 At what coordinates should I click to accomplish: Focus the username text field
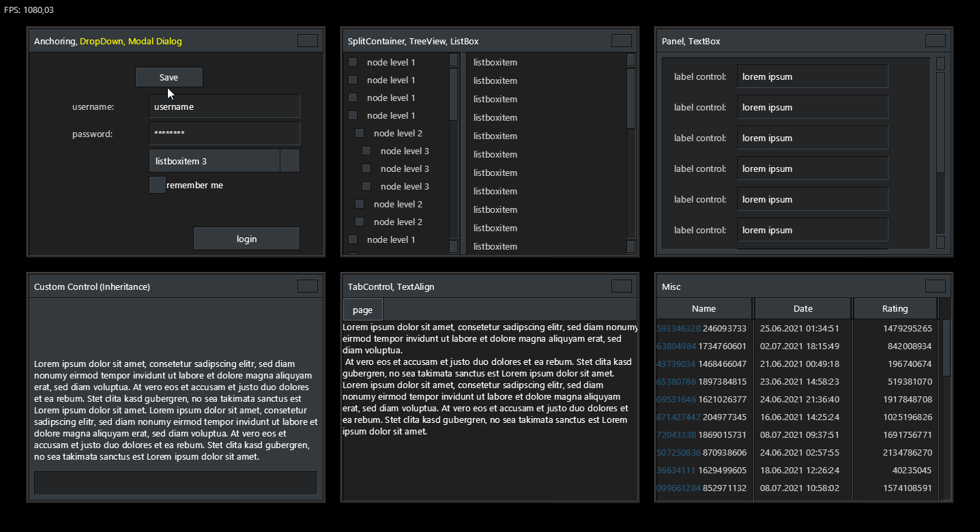click(x=224, y=106)
